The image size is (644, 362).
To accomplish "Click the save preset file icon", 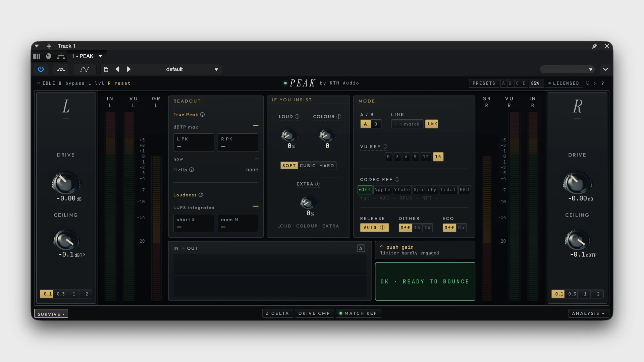I will tap(106, 69).
